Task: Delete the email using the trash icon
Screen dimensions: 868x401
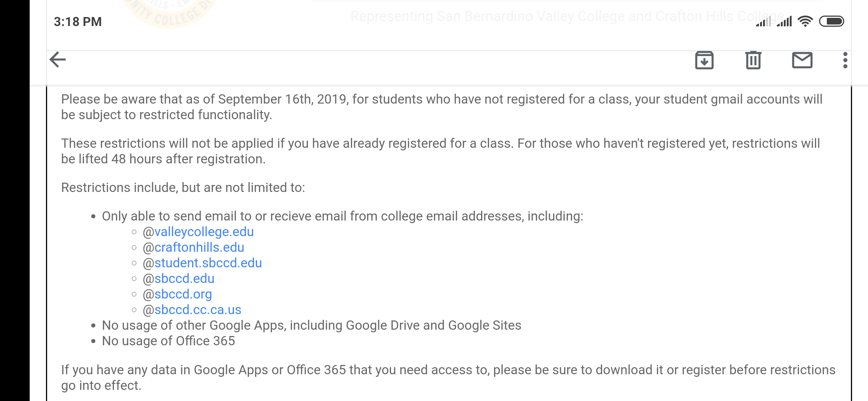Action: (x=753, y=60)
